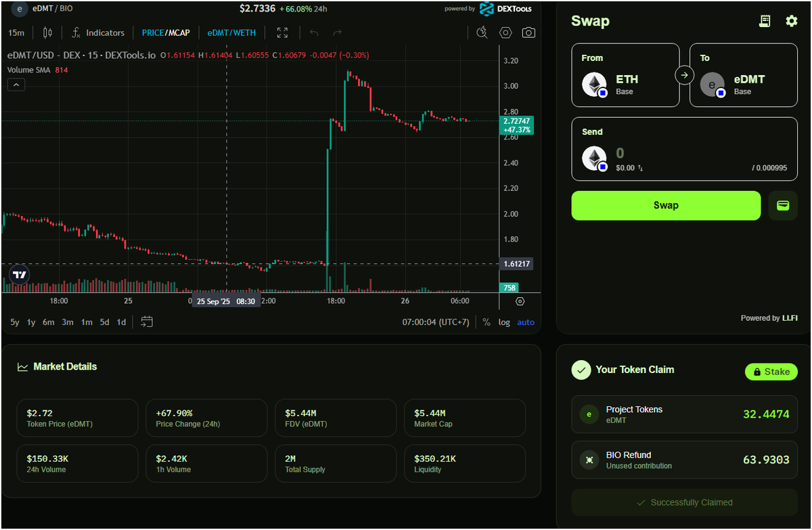Take a chart snapshot with camera icon
812x530 pixels.
(x=529, y=32)
